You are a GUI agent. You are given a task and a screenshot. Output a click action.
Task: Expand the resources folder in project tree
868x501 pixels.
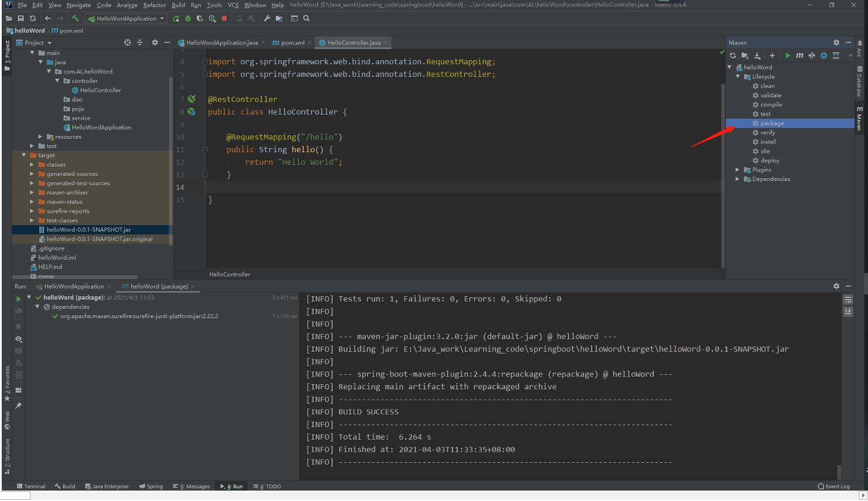pos(40,137)
